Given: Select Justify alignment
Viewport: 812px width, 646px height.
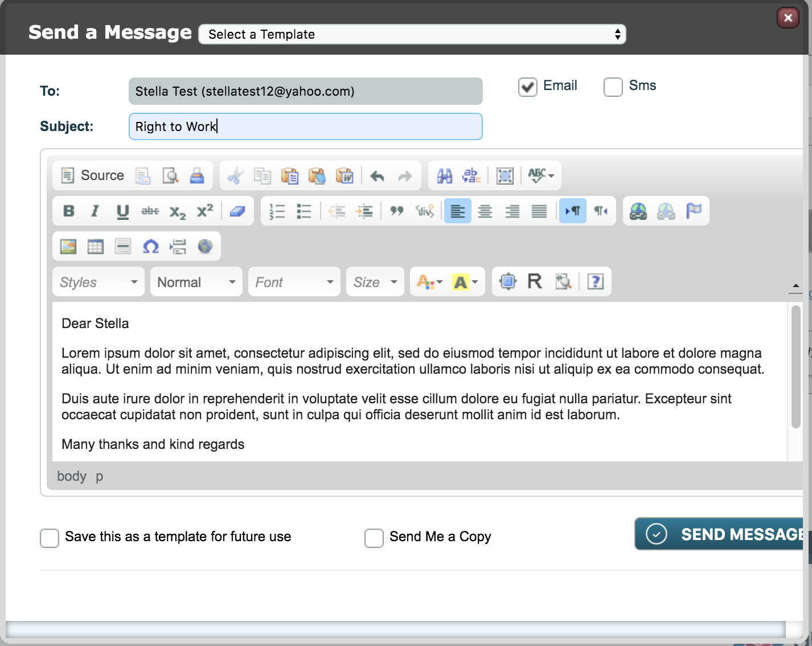Looking at the screenshot, I should [539, 211].
